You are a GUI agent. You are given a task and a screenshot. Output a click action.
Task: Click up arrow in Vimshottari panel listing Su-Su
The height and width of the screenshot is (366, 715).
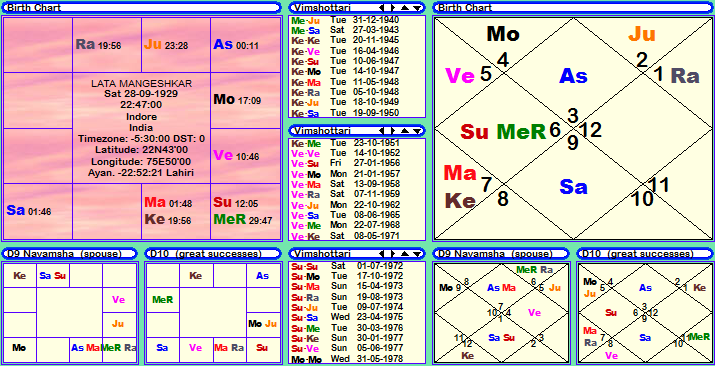point(405,253)
